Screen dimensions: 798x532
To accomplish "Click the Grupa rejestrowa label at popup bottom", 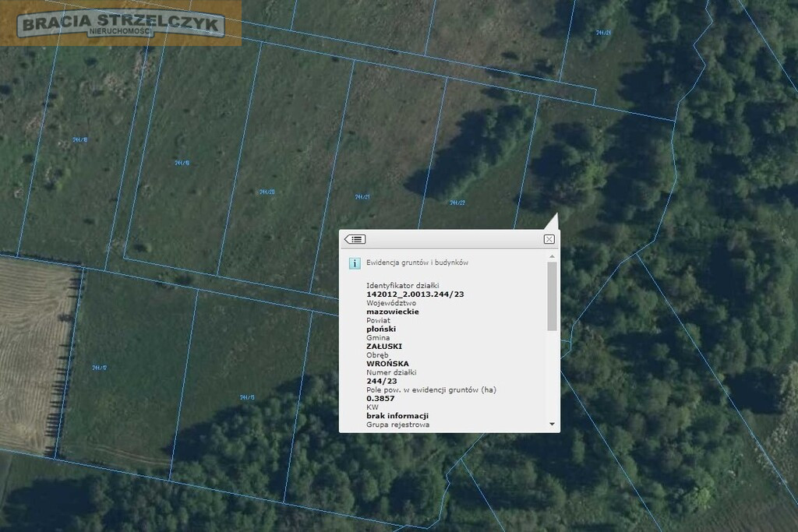I will [398, 425].
